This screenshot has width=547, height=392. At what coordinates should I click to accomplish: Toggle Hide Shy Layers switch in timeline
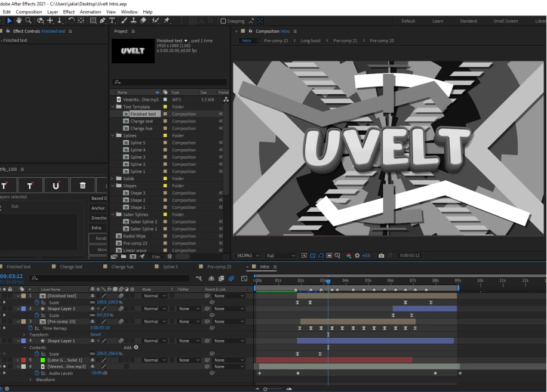[211, 279]
